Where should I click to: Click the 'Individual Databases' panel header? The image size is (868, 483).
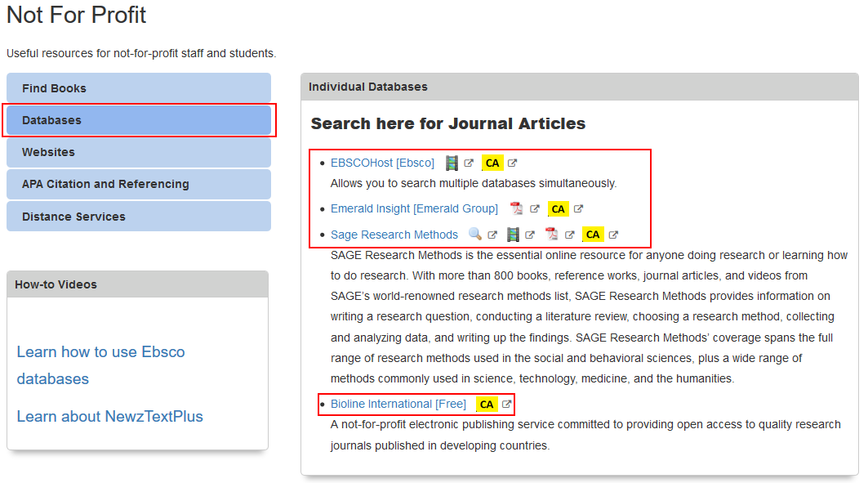(x=580, y=87)
